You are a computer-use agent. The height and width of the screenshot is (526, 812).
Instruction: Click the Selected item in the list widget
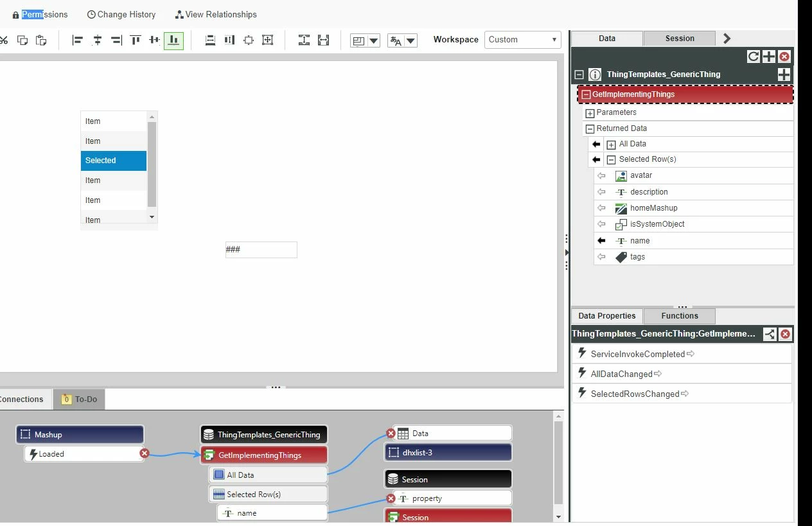(114, 161)
